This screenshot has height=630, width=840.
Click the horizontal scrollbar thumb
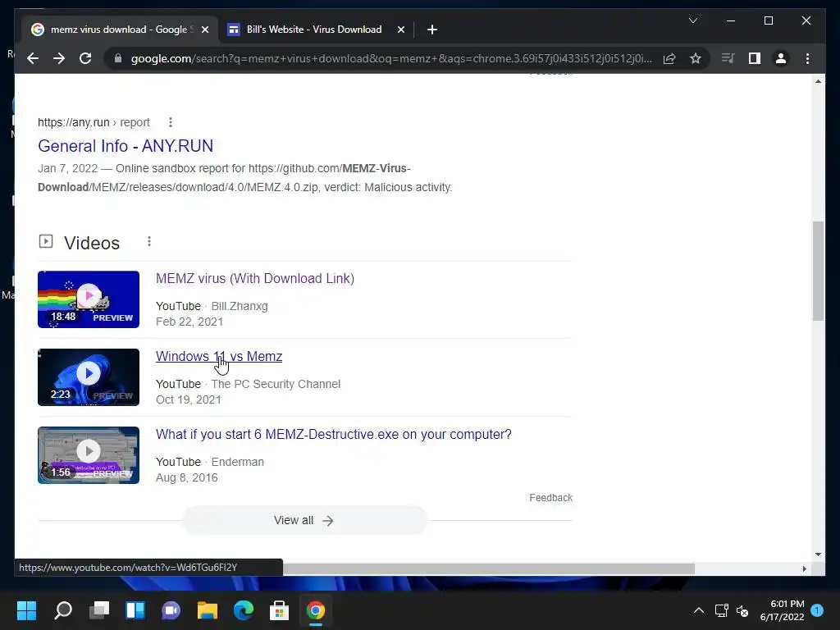pyautogui.click(x=489, y=568)
